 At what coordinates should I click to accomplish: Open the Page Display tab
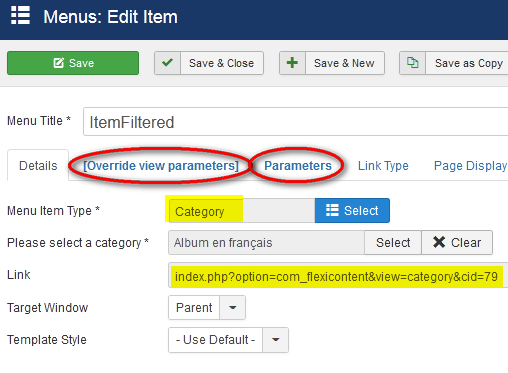(x=470, y=166)
